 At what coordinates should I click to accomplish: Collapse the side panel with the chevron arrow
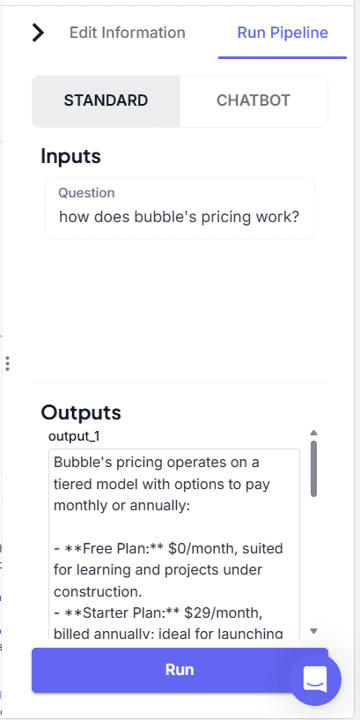38,33
